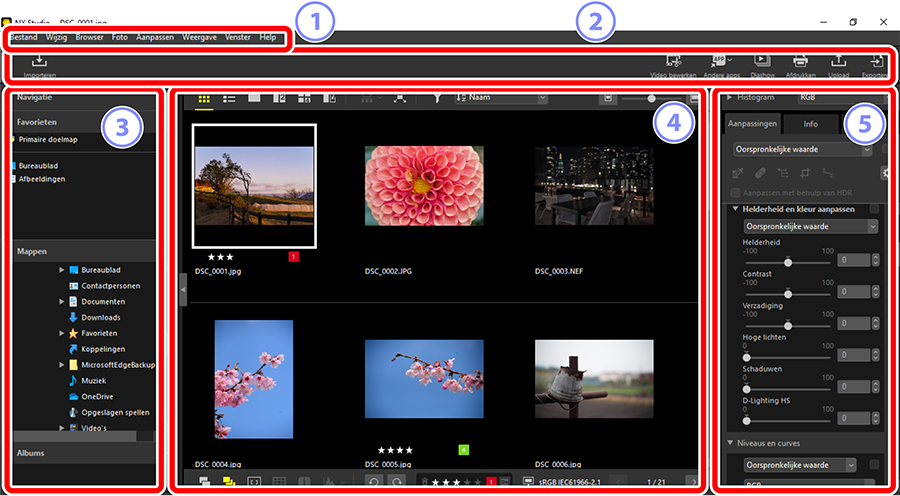Collapse the Niveaus en curves section
Image resolution: width=900 pixels, height=496 pixels.
point(731,443)
